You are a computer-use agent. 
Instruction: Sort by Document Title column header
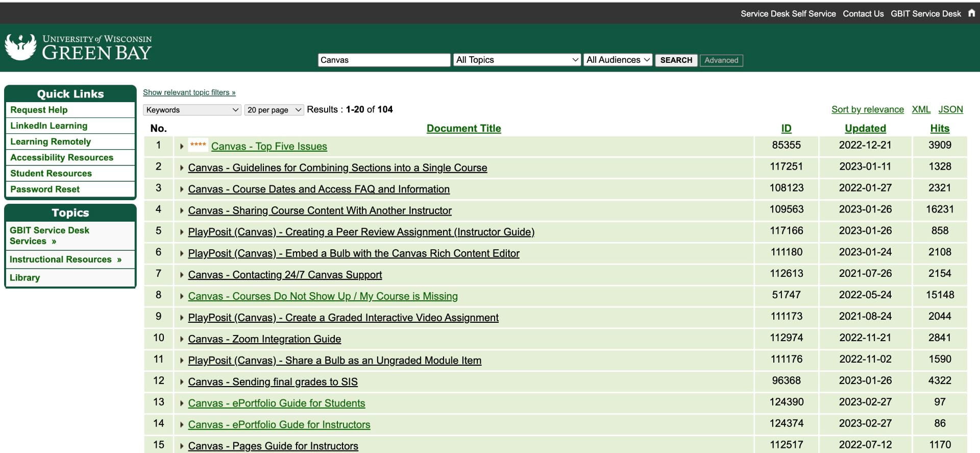pos(463,129)
